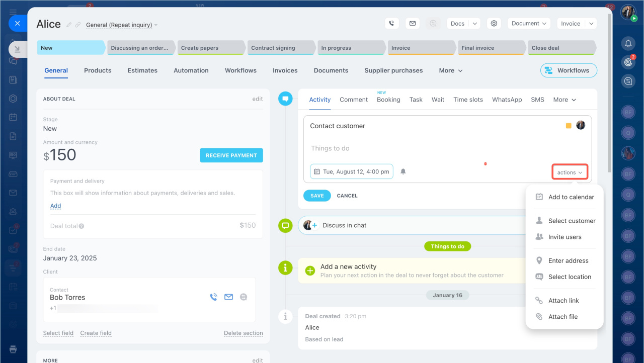Switch to the Products tab

[98, 70]
